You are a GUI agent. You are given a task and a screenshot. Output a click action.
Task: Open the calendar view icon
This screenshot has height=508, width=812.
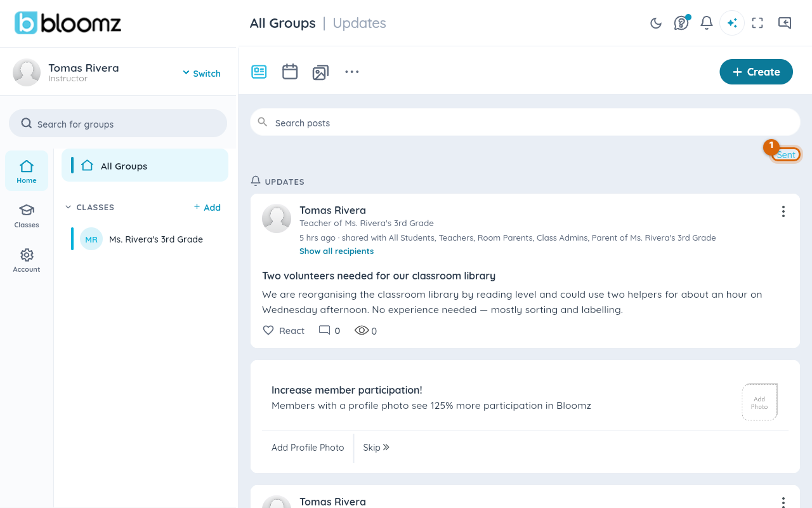pyautogui.click(x=290, y=72)
